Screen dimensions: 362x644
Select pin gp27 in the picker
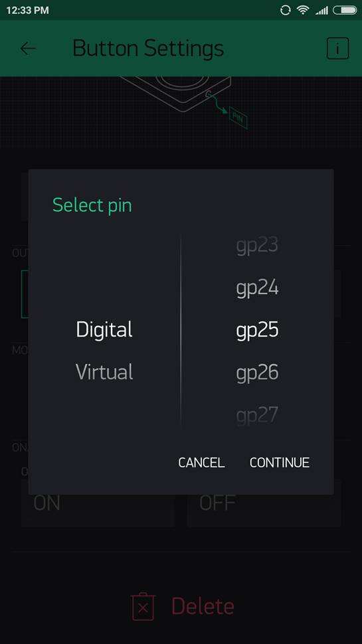coord(257,415)
